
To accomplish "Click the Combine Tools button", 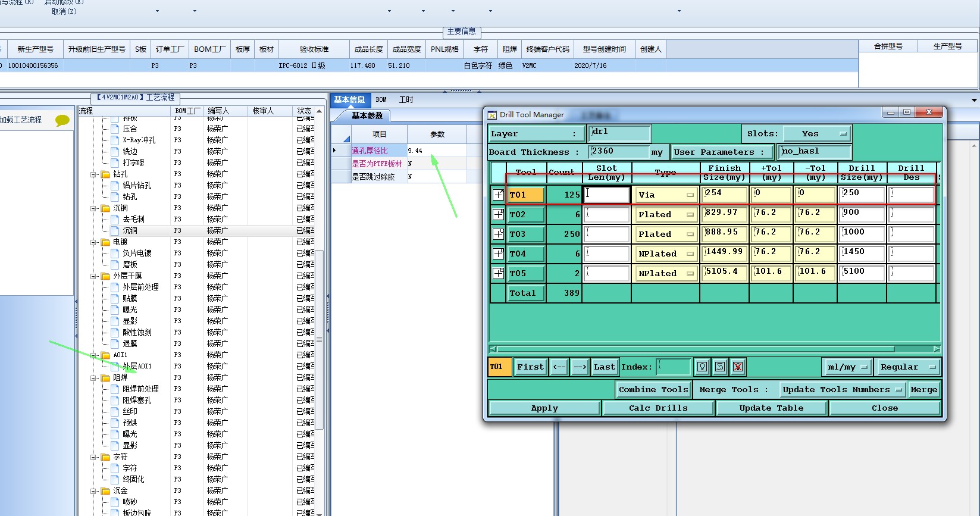I will click(653, 390).
